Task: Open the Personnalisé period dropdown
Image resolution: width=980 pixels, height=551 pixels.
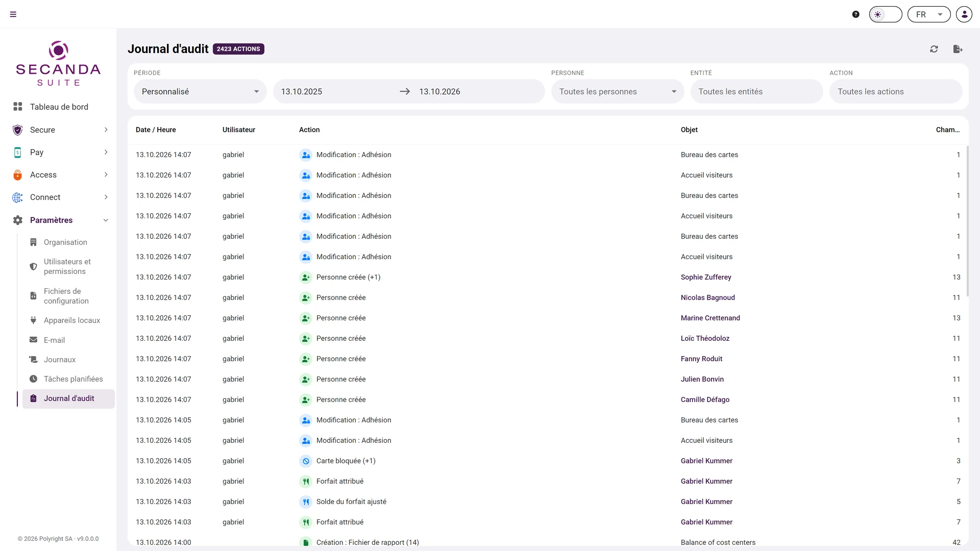Action: point(200,91)
